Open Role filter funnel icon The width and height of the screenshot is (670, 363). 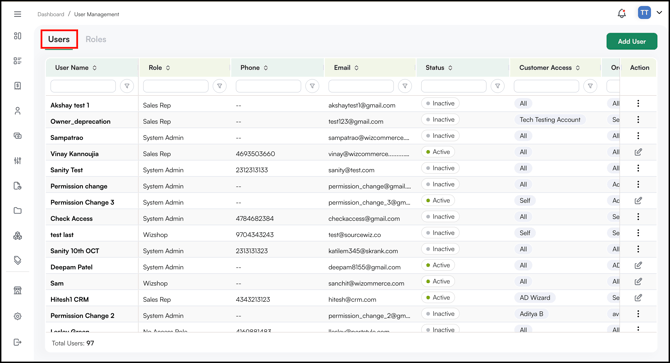tap(220, 86)
